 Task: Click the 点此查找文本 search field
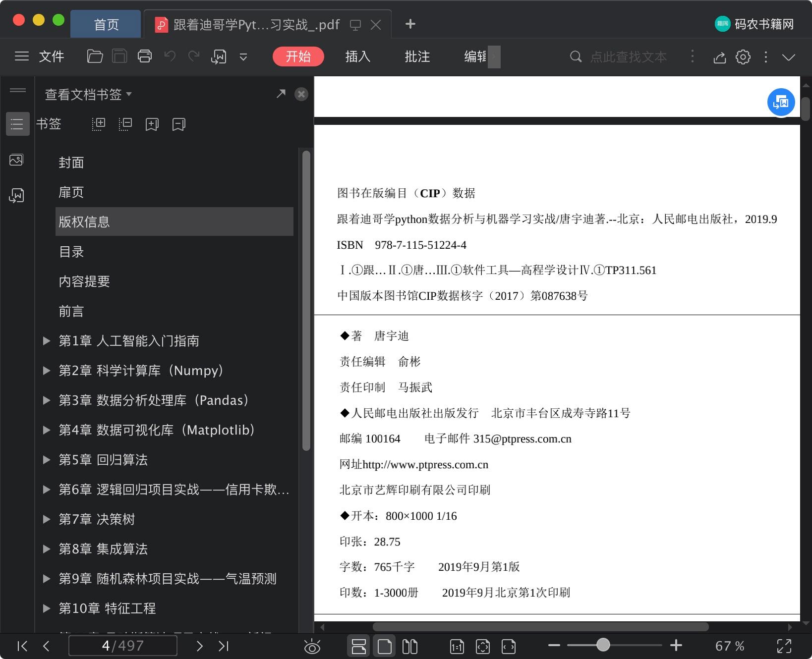tap(628, 56)
